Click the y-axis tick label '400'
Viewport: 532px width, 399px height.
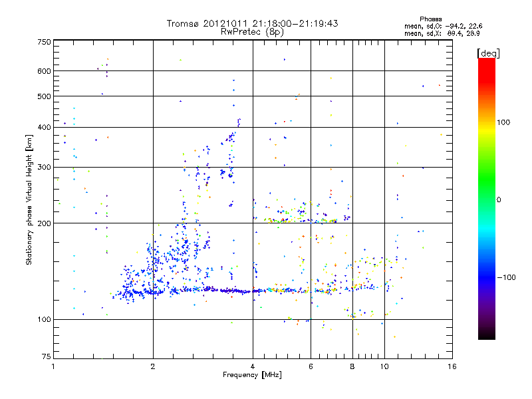coord(44,128)
